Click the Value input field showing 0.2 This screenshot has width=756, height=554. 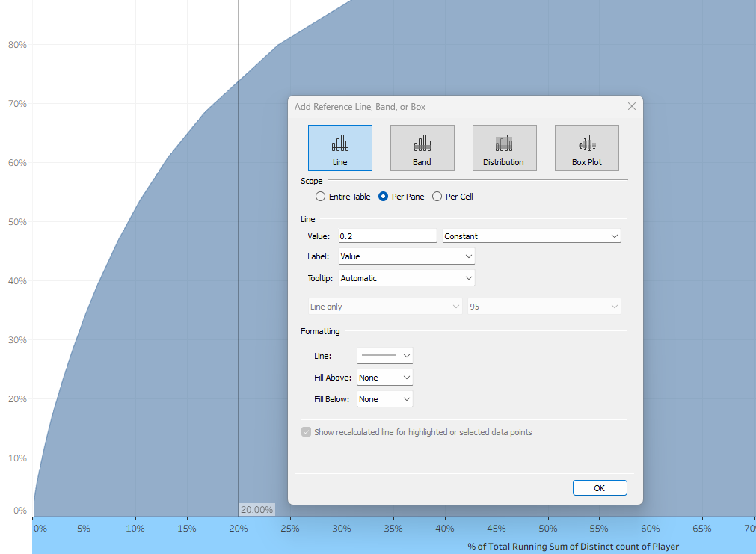pos(387,236)
